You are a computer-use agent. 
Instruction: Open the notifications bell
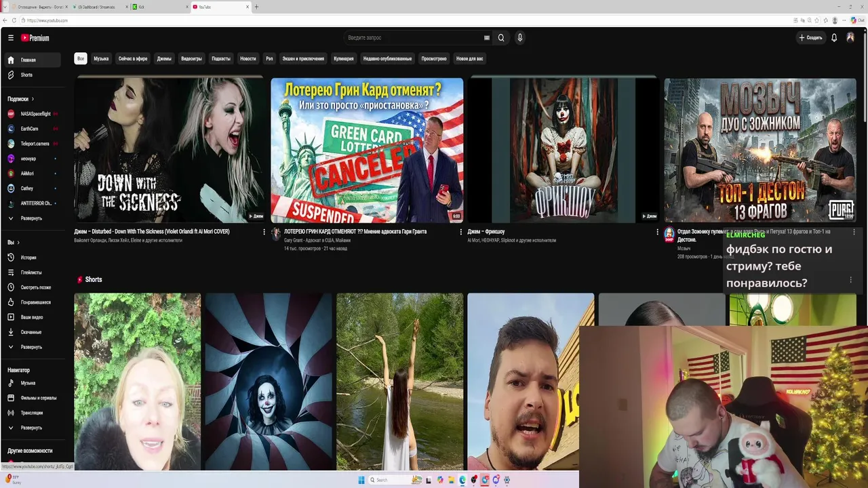[x=834, y=38]
